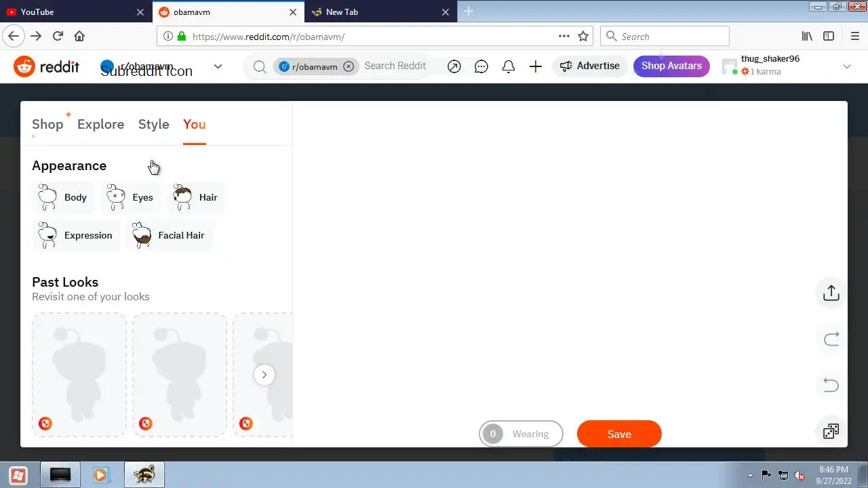Close the obamavm browser tab

[293, 12]
